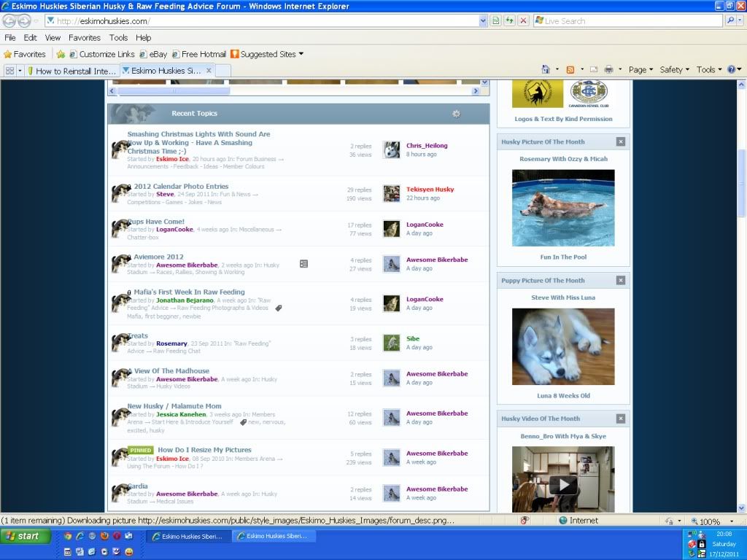This screenshot has height=560, width=747.
Task: Open the Quick Tabs list dropdown arrow
Action: [x=20, y=71]
